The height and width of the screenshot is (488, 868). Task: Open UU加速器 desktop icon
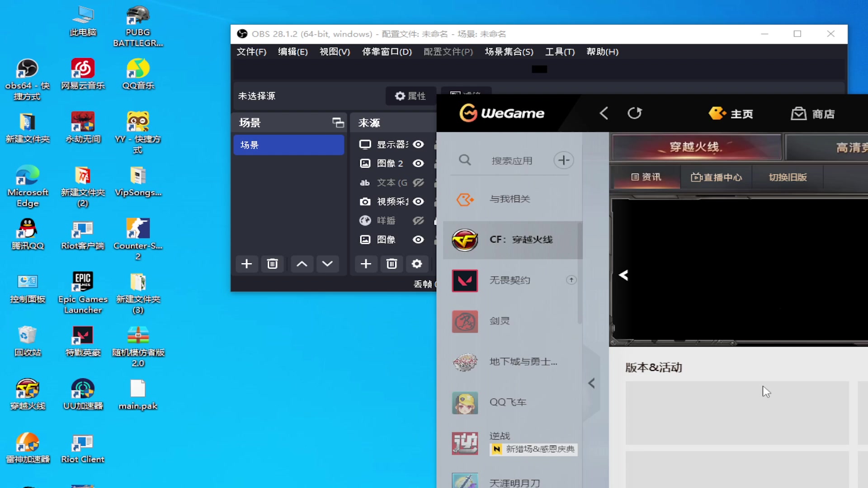[x=83, y=394]
